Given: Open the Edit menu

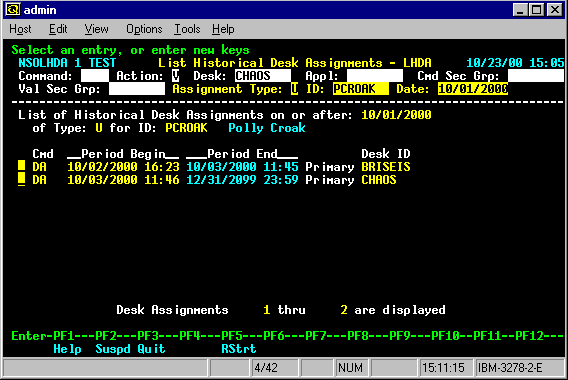Looking at the screenshot, I should (58, 29).
